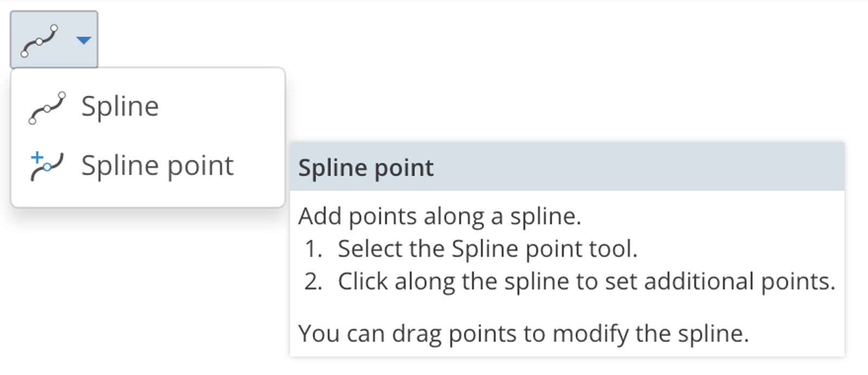Screen dimensions: 868x375
Task: Click the Spline point tooltip title
Action: point(366,168)
